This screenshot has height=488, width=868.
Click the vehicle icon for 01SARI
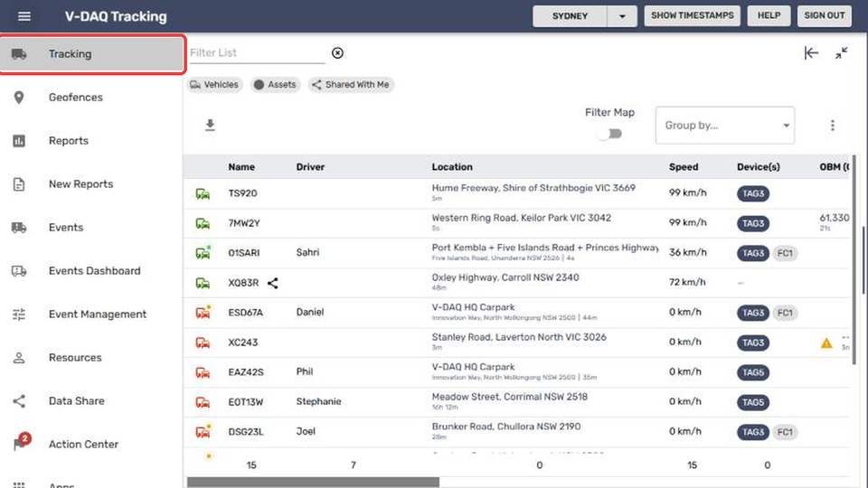[203, 253]
